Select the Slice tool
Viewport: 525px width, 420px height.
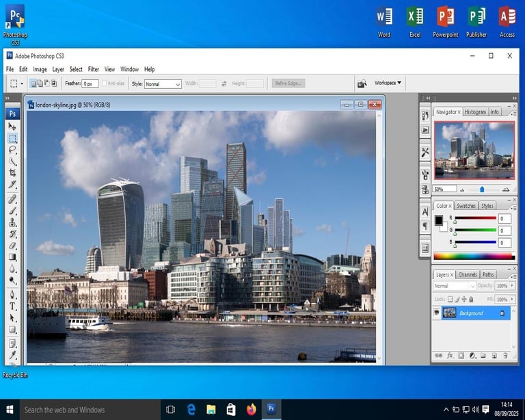tap(12, 184)
